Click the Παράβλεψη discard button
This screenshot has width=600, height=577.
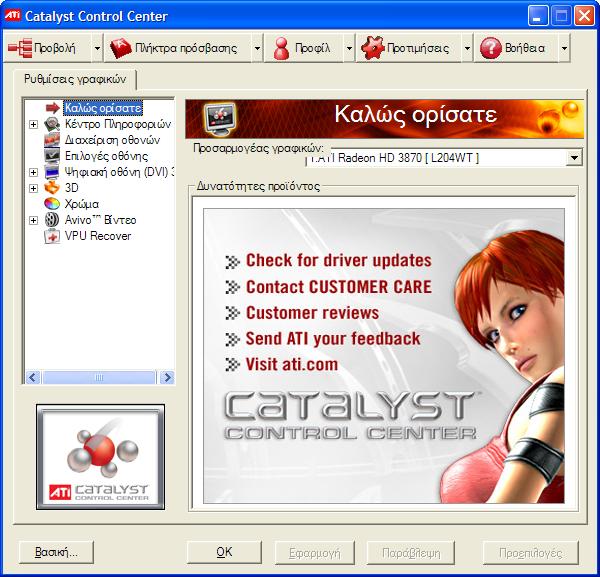click(411, 552)
